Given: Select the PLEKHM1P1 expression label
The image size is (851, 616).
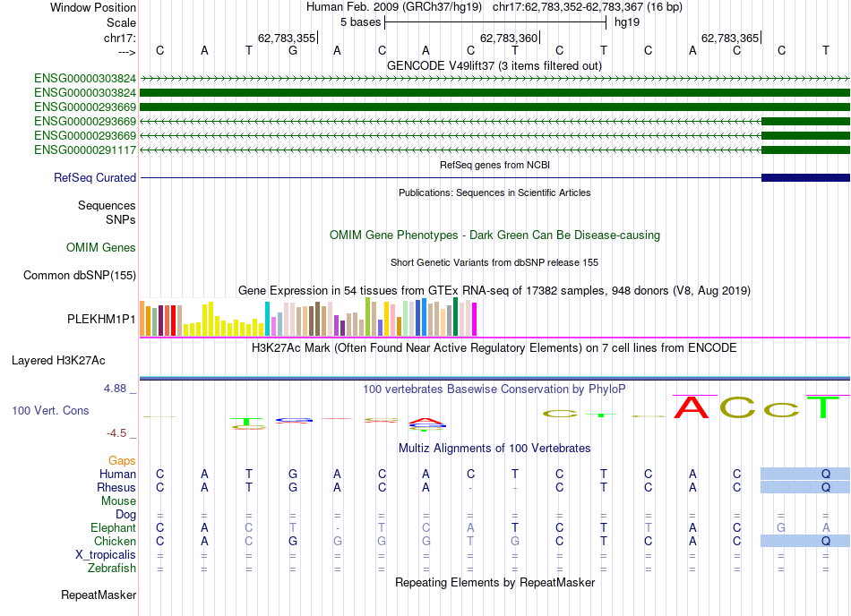Looking at the screenshot, I should 101,320.
